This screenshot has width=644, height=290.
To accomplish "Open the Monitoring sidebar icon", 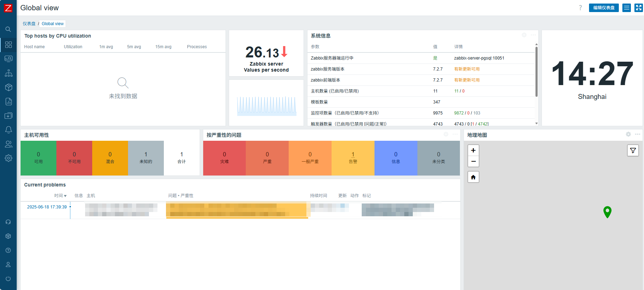I will click(x=9, y=59).
